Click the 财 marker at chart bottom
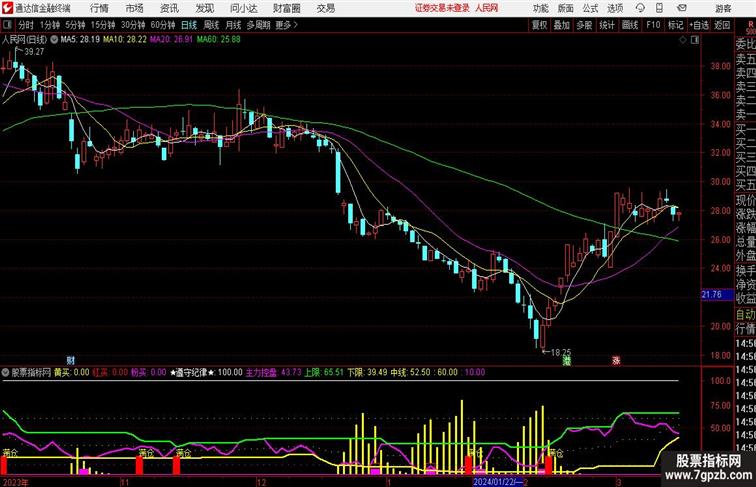Screen dimensions: 756x487 coord(70,360)
